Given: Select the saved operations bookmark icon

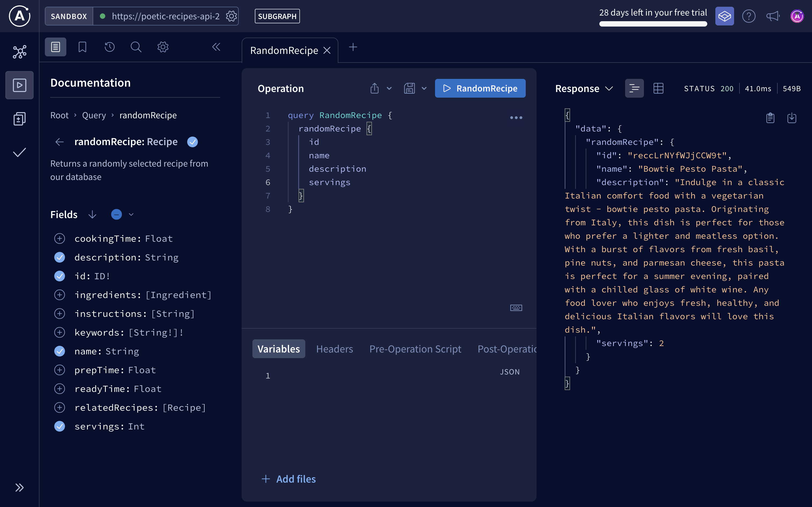Looking at the screenshot, I should pyautogui.click(x=82, y=47).
